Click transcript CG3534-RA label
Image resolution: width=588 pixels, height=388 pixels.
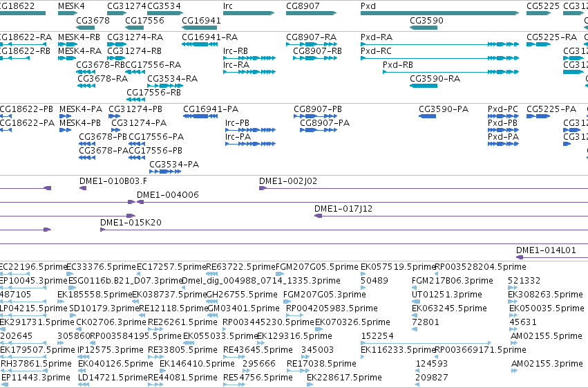pos(173,79)
